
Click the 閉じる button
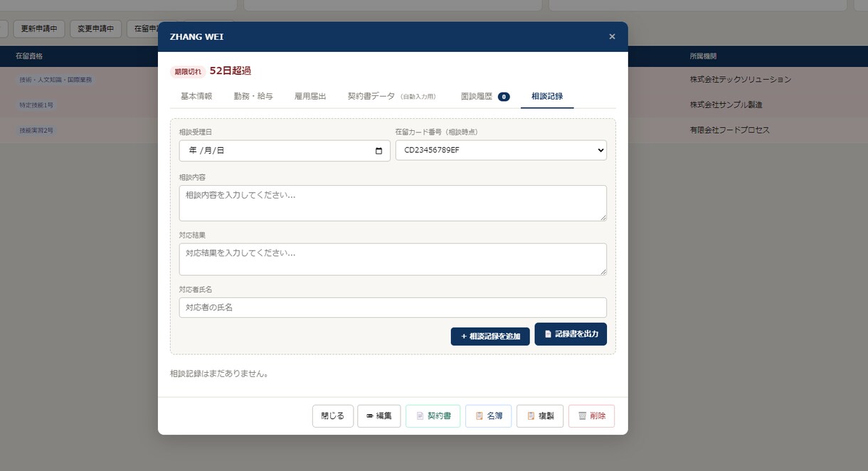tap(333, 416)
